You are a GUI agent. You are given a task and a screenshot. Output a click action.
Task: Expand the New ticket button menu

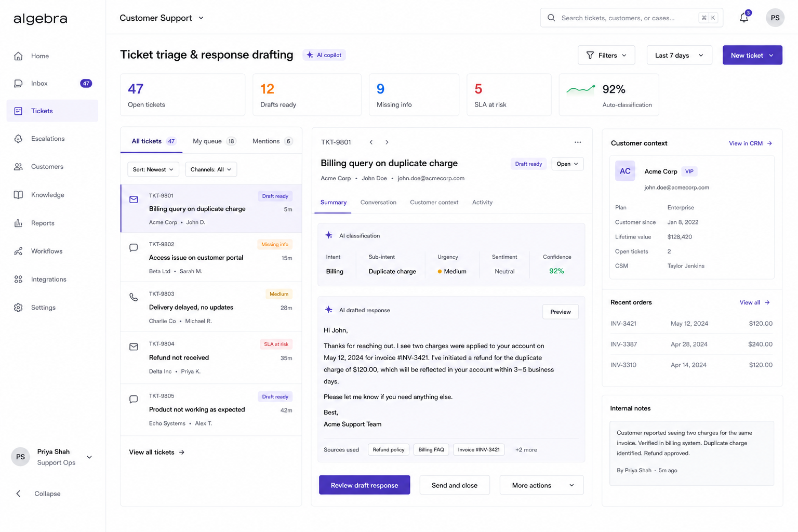point(772,56)
